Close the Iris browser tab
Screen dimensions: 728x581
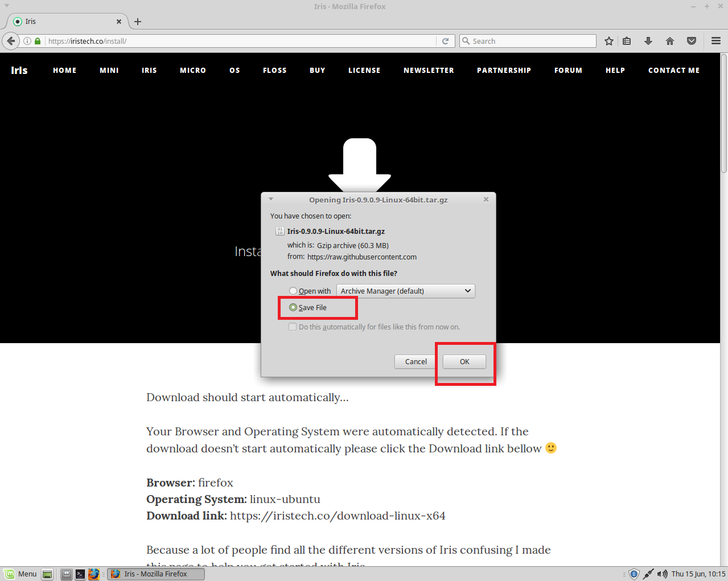coord(119,22)
